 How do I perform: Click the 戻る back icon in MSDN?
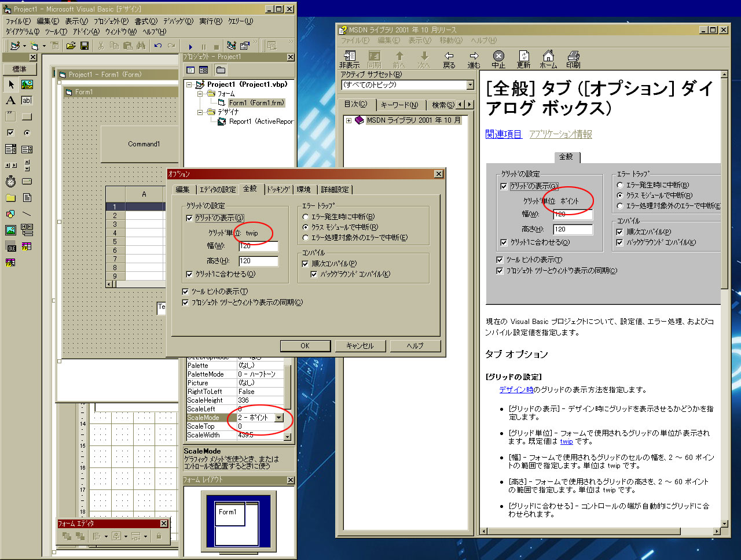pos(449,60)
